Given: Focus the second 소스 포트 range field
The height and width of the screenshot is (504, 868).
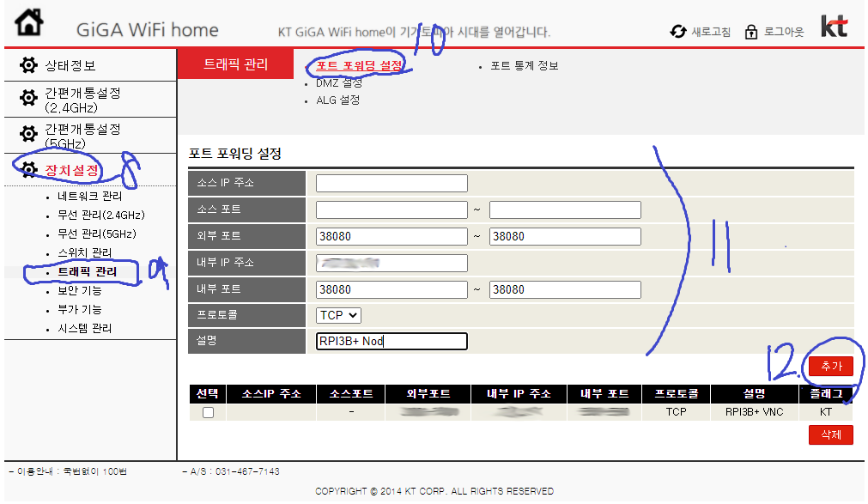Looking at the screenshot, I should click(565, 209).
